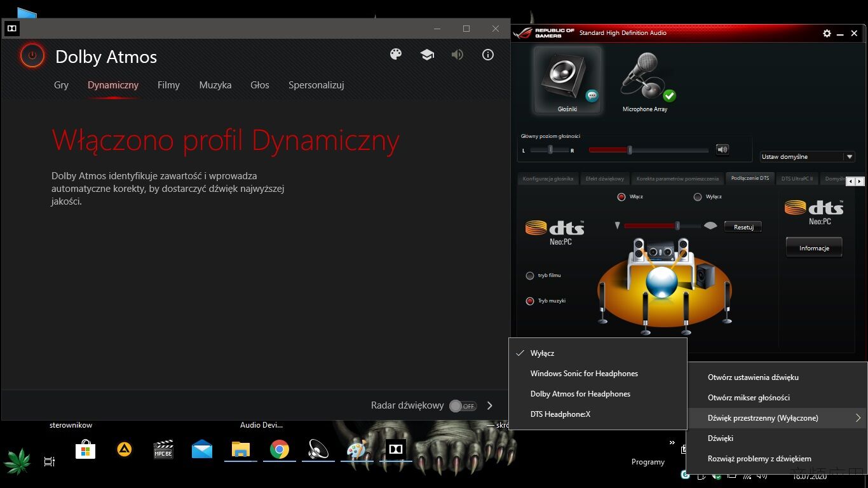Screen dimensions: 868x488
Task: Choose Windows Sonic for Headphones
Action: 598,374
